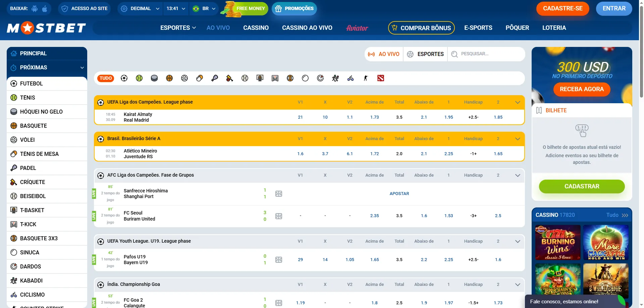Select the Tênis ball icon in sports filter bar
This screenshot has height=308, width=644.
(x=139, y=78)
